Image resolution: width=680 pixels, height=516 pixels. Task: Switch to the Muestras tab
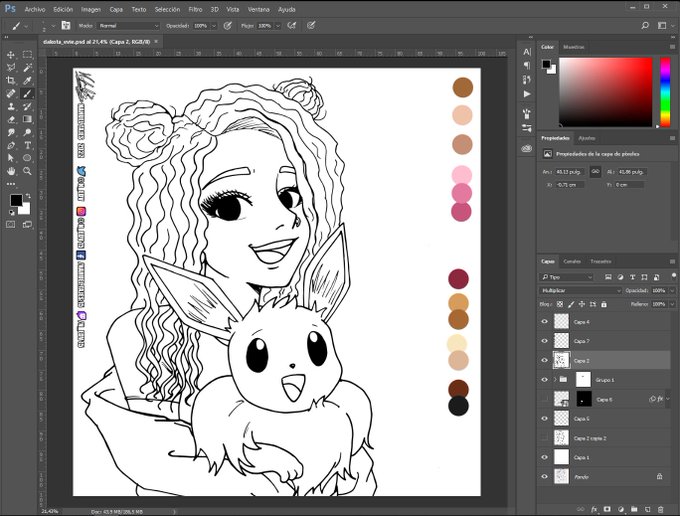574,47
